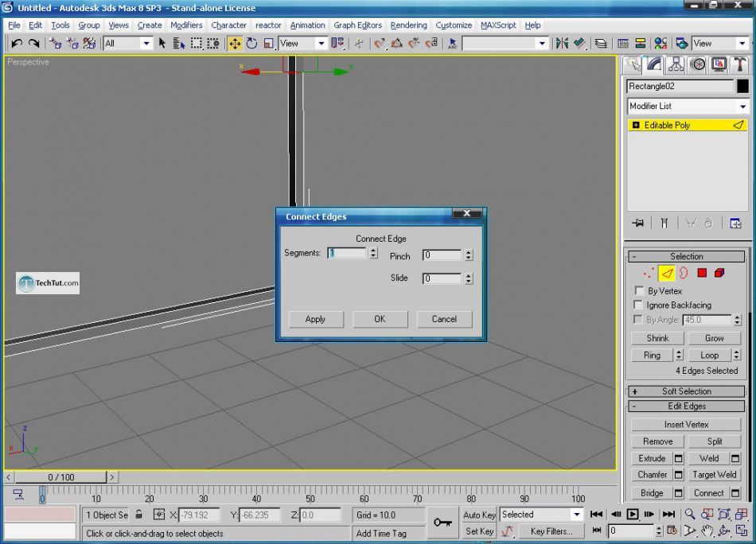Toggle Set Key mode
The height and width of the screenshot is (544, 756).
pos(479,531)
